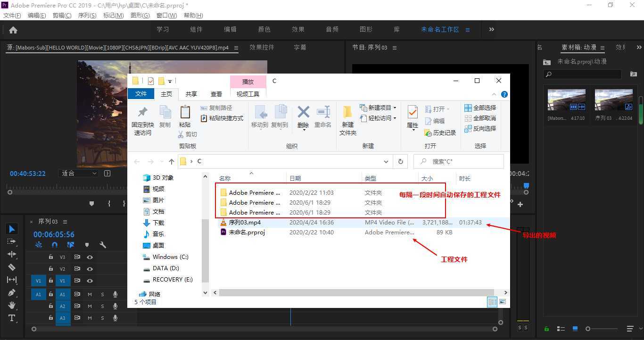644x340 pixels.
Task: Select the Track Select Forward tool
Action: click(x=12, y=241)
